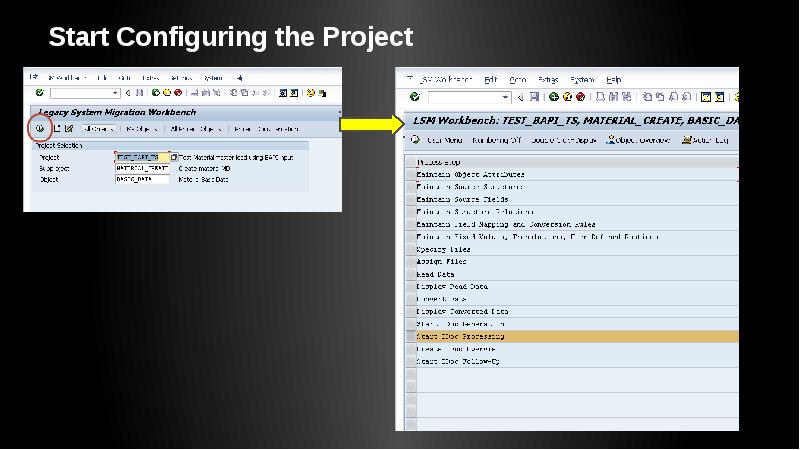Select Assign Files step
Image resolution: width=800 pixels, height=450 pixels.
[577, 262]
